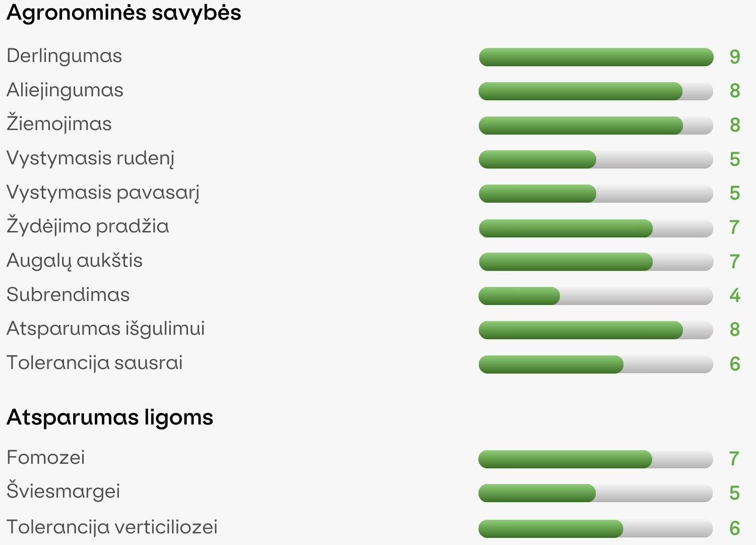Click the score 4 next to Subrendimas
Image resolution: width=756 pixels, height=545 pixels.
[735, 295]
